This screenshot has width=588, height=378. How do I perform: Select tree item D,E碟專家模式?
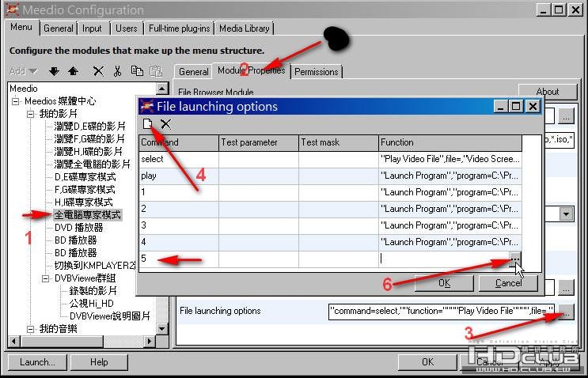coord(85,177)
